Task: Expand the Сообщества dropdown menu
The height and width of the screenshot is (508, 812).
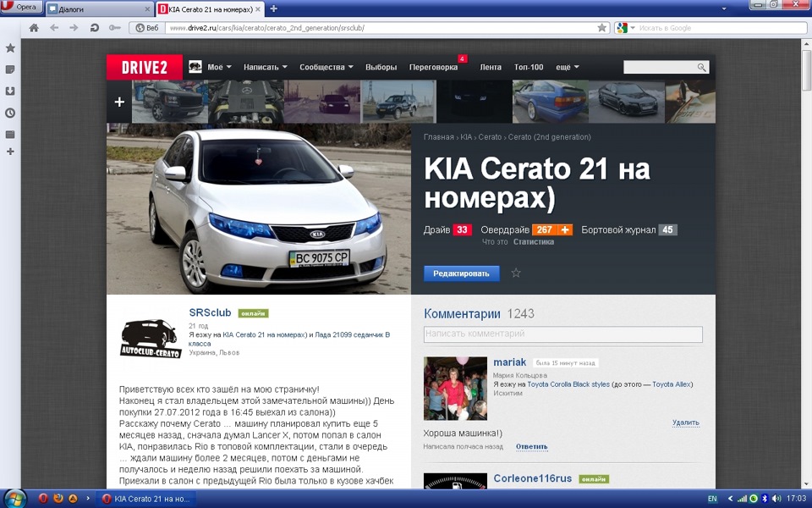Action: point(326,68)
